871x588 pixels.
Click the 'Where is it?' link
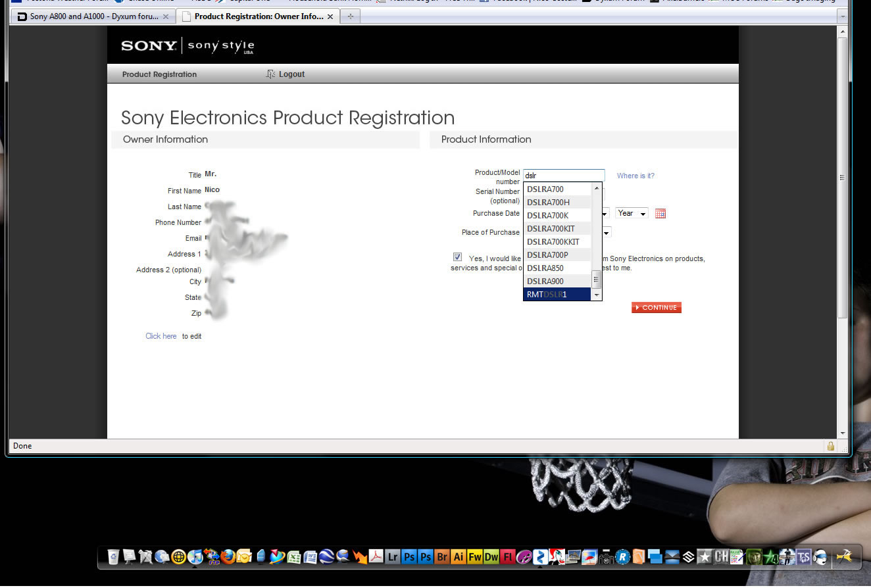click(x=635, y=176)
